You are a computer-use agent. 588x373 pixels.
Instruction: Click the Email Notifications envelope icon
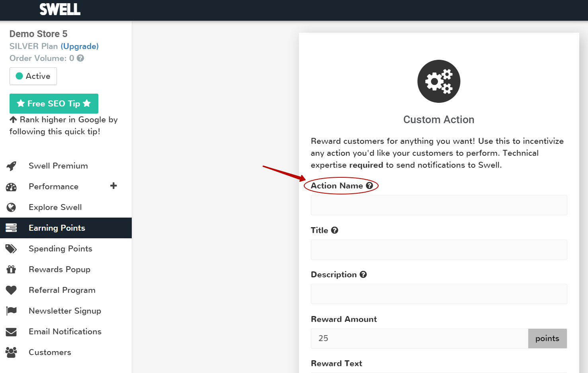click(11, 332)
